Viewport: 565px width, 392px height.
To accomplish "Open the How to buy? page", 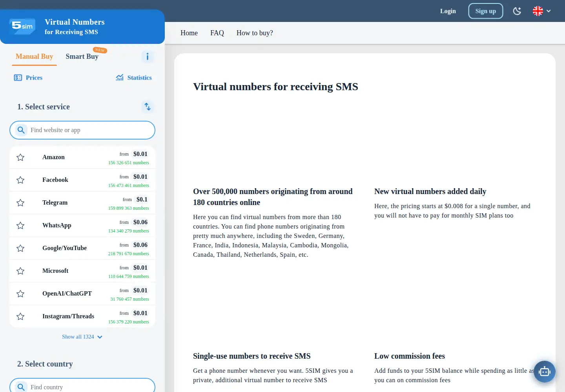I will 255,33.
